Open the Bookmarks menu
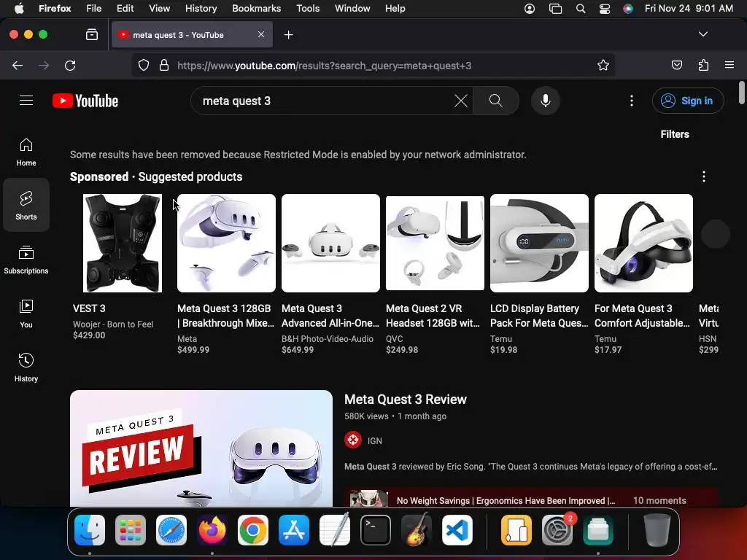Image resolution: width=747 pixels, height=560 pixels. tap(256, 9)
